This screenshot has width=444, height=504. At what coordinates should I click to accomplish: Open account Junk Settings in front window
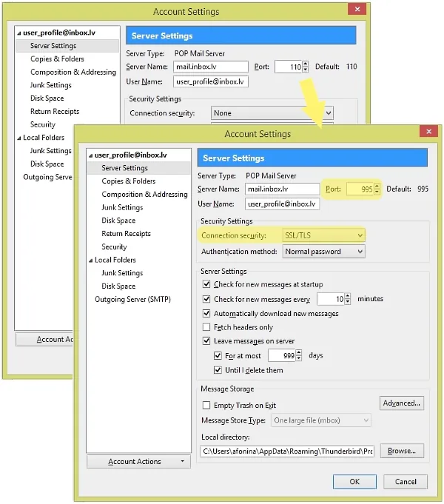point(122,207)
